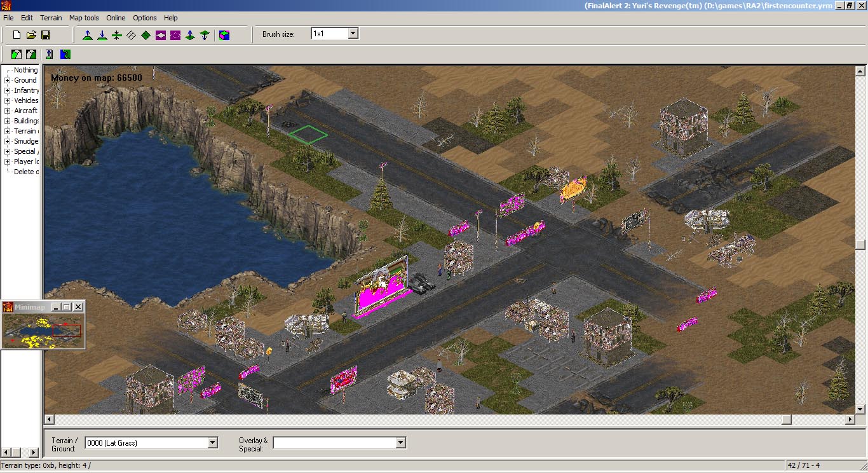The width and height of the screenshot is (868, 473).
Task: Select the Delete item in the tree
Action: pos(26,172)
